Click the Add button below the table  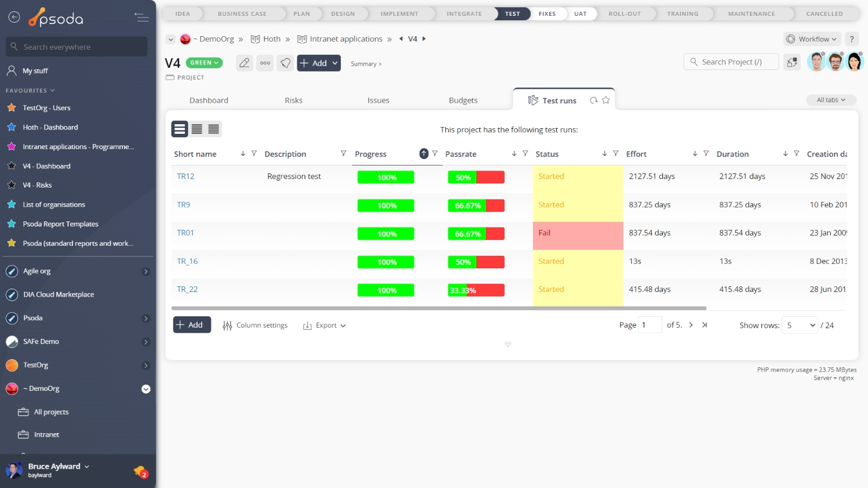(x=192, y=325)
